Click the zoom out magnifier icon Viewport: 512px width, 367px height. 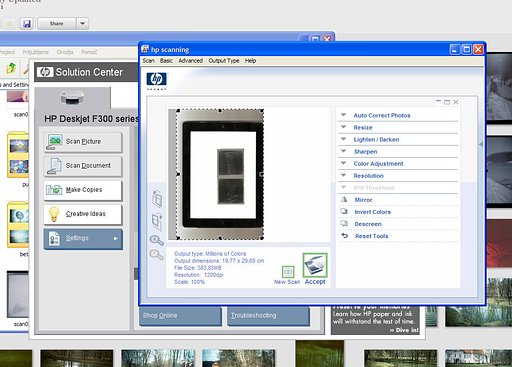156,255
